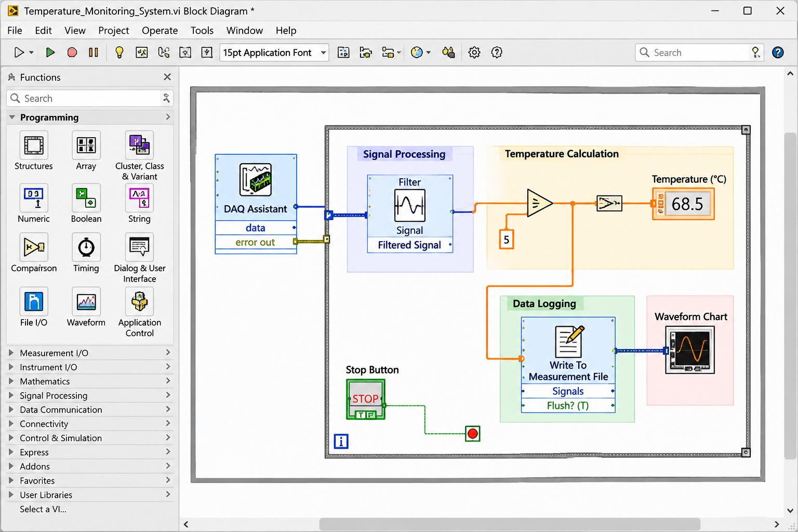Close the Functions palette
The width and height of the screenshot is (798, 532).
pos(167,77)
